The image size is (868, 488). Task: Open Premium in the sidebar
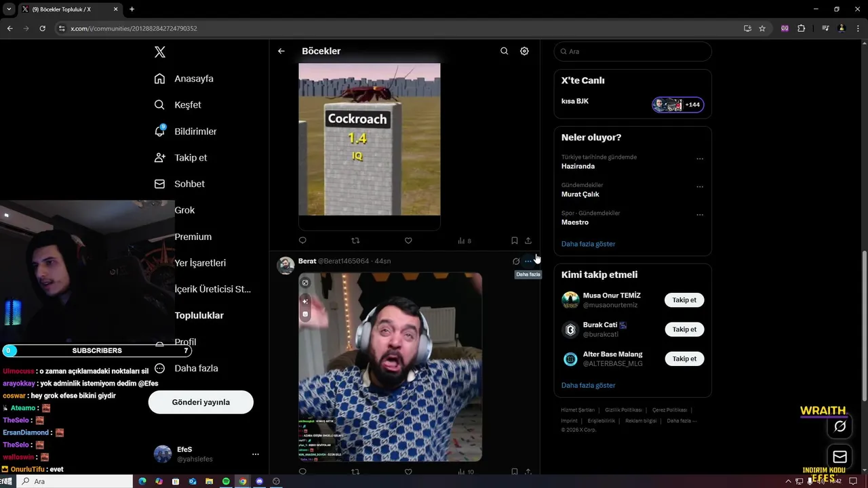point(193,237)
